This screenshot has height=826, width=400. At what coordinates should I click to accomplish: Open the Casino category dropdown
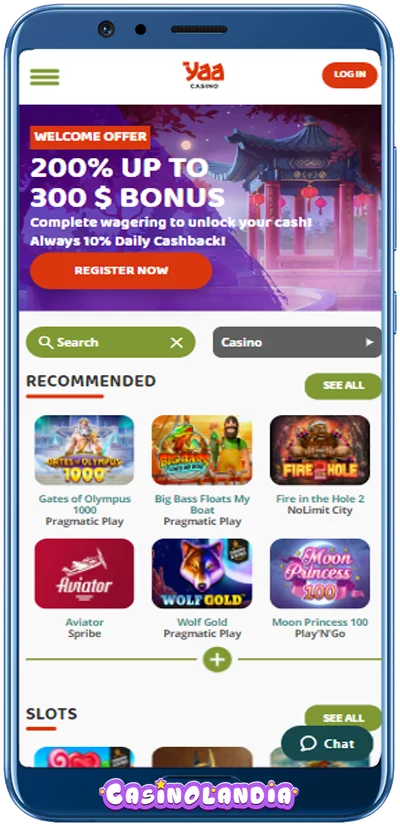tap(297, 342)
